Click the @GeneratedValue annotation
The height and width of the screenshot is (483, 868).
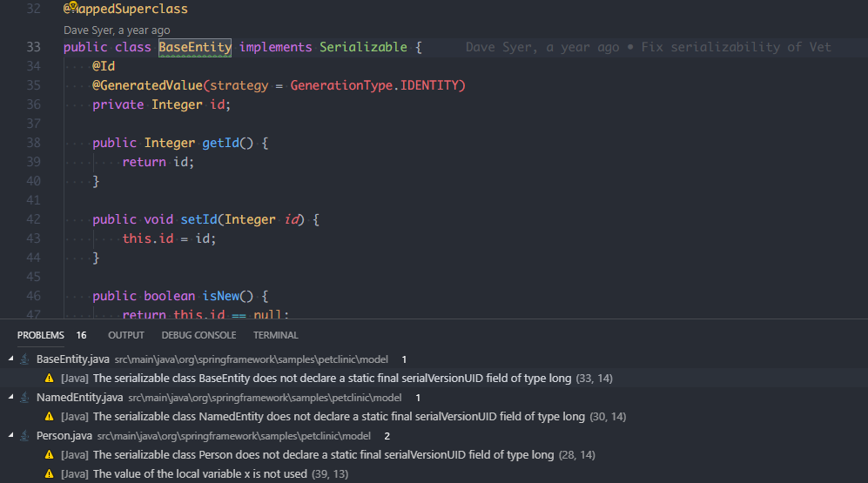pyautogui.click(x=147, y=86)
